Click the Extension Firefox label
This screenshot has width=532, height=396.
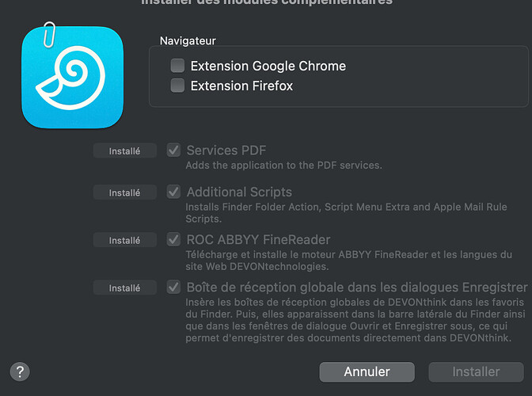pyautogui.click(x=241, y=86)
